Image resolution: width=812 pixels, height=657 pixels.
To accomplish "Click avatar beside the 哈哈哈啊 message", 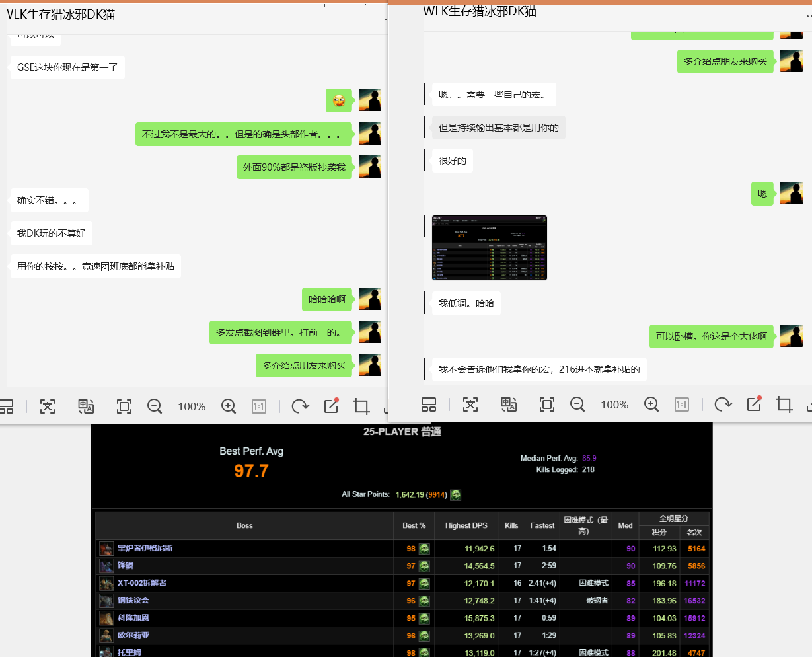I will coord(370,299).
